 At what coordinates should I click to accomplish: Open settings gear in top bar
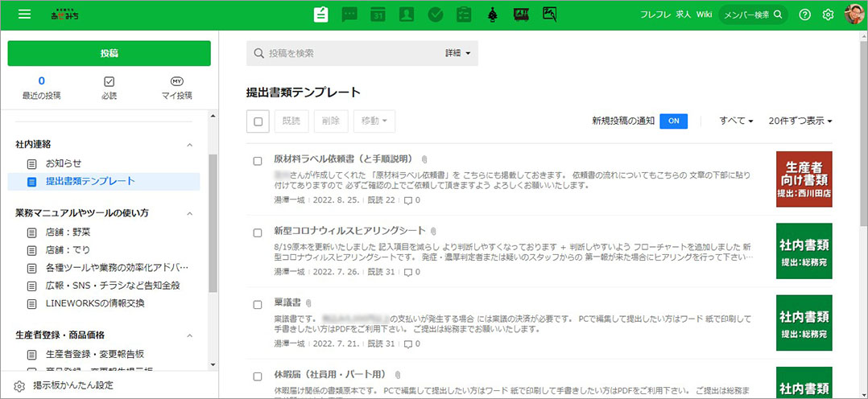tap(828, 14)
